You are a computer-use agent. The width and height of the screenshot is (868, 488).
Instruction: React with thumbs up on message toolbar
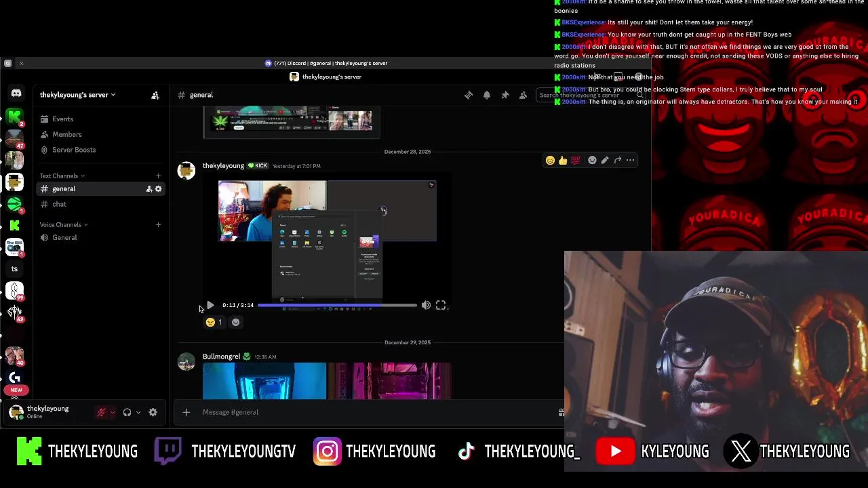tap(563, 161)
